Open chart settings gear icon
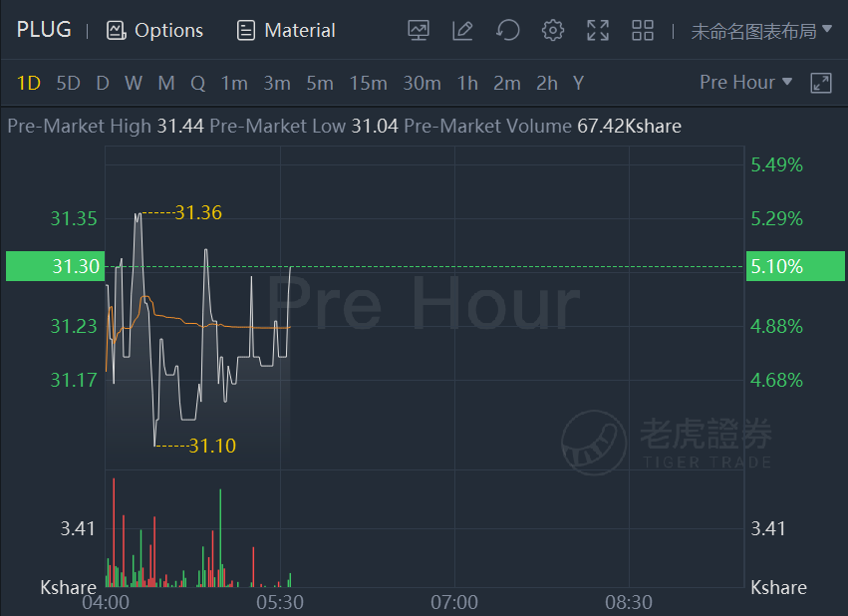Image resolution: width=848 pixels, height=616 pixels. click(x=553, y=30)
